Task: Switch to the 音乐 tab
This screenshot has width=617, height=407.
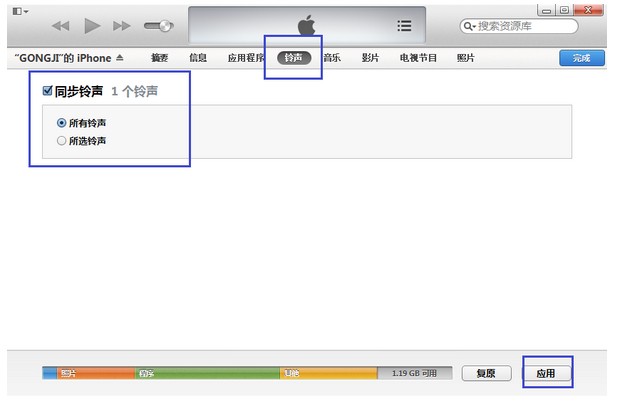Action: click(x=332, y=58)
